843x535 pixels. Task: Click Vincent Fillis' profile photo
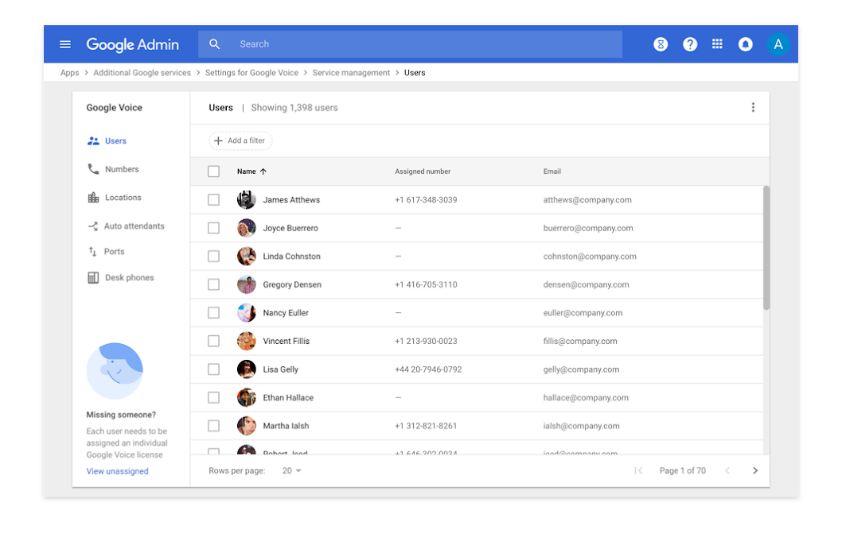click(246, 341)
